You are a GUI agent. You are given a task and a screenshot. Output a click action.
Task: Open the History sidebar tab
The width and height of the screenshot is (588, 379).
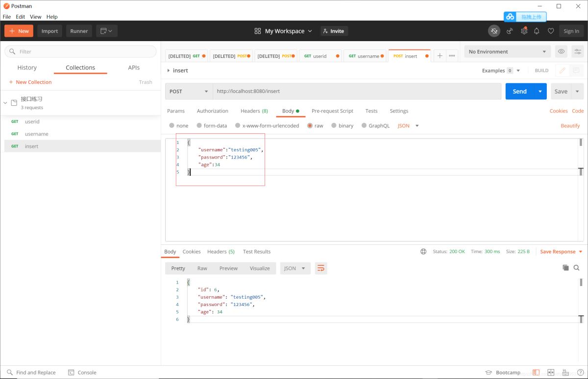27,68
